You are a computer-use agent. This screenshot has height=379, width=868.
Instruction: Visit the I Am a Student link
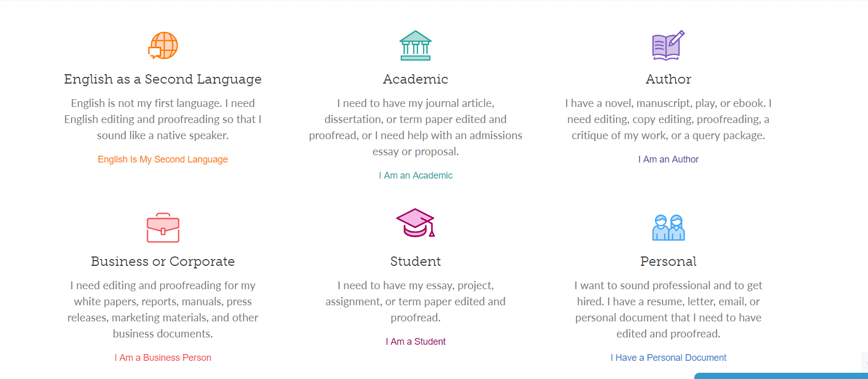[415, 342]
